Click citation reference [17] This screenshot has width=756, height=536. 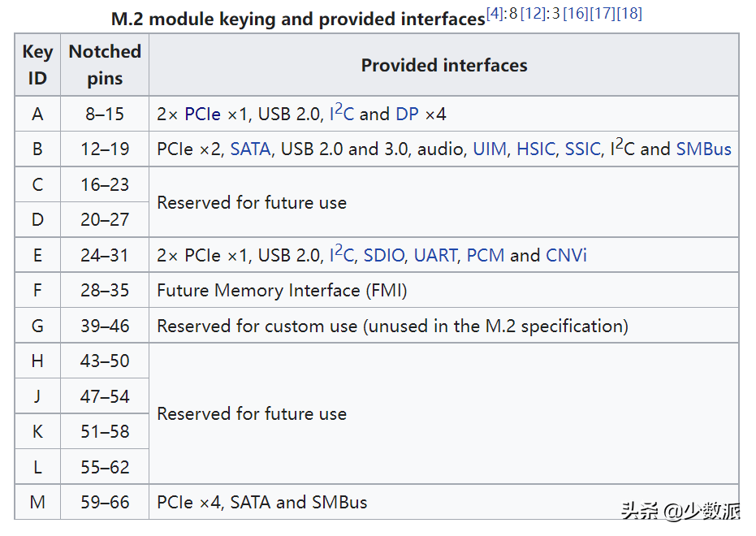pyautogui.click(x=602, y=13)
